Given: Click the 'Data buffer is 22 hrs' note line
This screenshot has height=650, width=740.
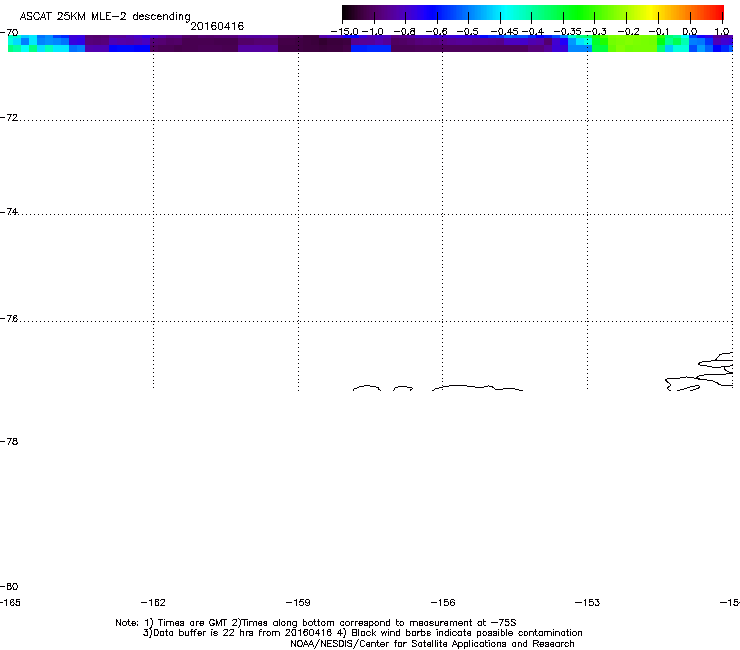Looking at the screenshot, I should (x=362, y=633).
